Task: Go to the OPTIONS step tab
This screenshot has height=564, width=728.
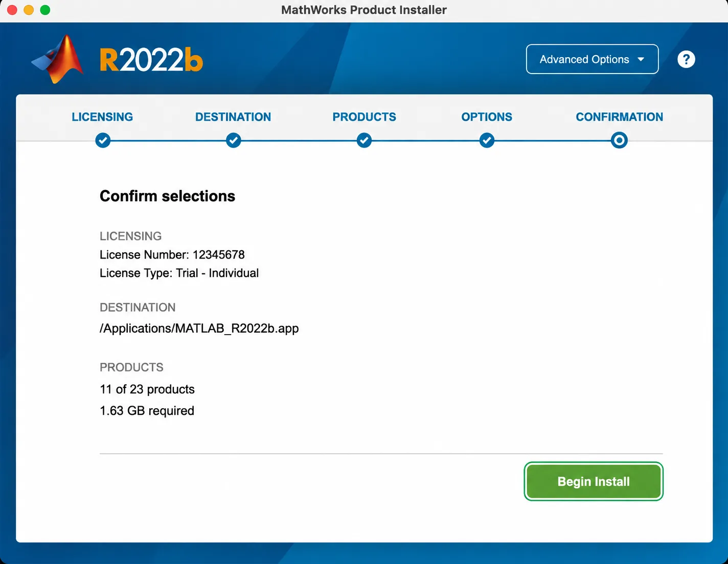Action: tap(487, 117)
